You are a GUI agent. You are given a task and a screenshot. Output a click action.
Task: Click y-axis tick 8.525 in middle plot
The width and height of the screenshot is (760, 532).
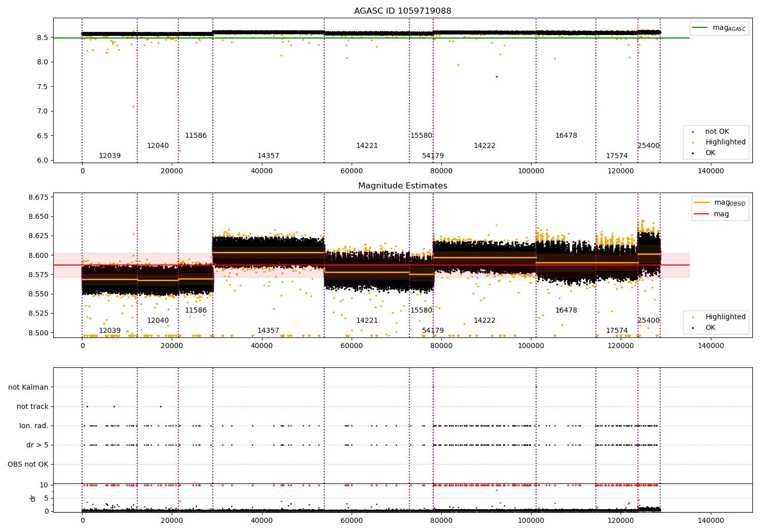pos(39,314)
